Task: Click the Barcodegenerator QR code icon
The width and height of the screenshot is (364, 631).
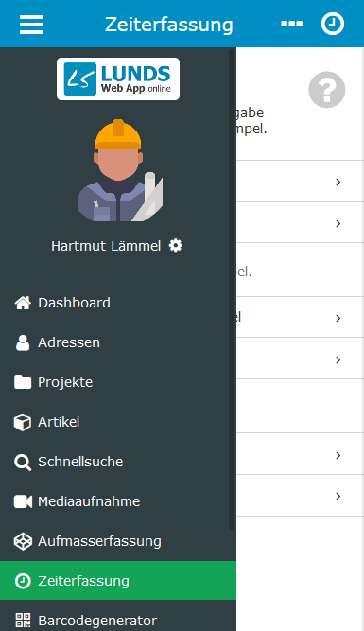Action: coord(23,621)
